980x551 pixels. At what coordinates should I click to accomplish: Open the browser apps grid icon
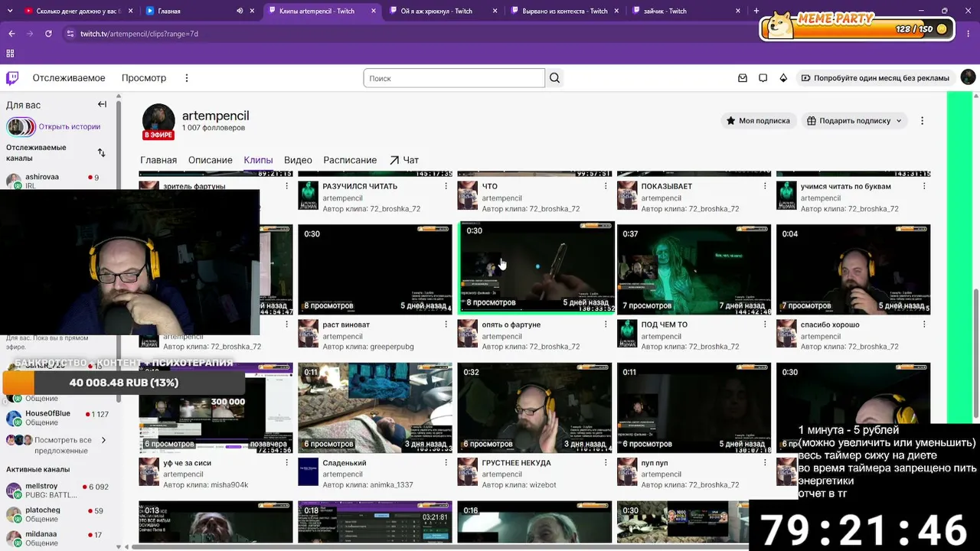click(11, 54)
